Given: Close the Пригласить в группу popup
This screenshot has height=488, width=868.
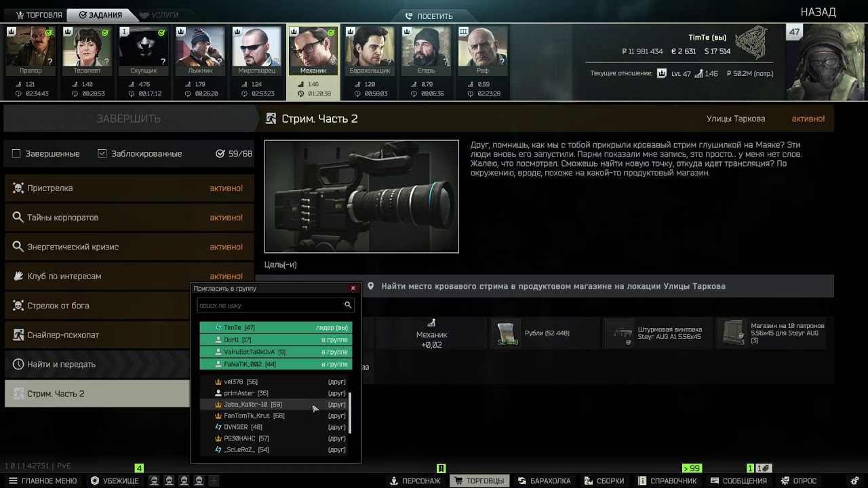Looking at the screenshot, I should 353,288.
